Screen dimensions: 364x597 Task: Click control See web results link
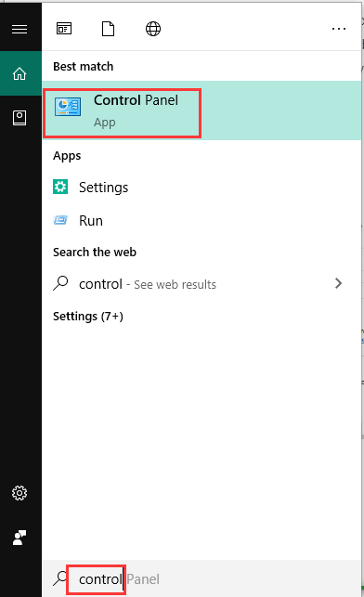148,284
